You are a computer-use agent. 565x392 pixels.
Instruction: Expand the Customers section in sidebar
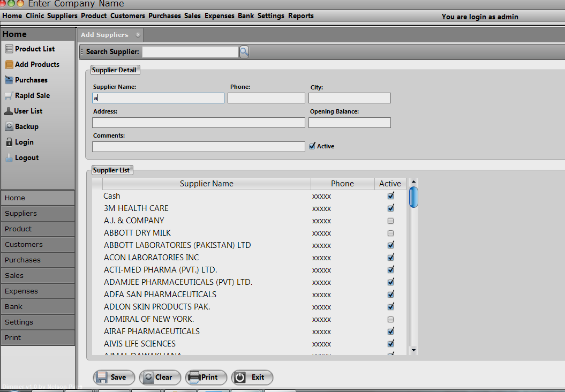38,244
